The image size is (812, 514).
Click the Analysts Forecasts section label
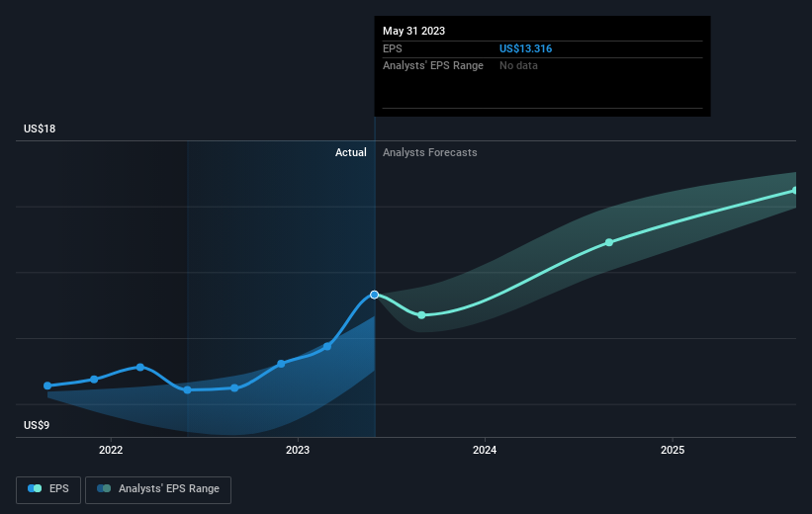tap(430, 152)
